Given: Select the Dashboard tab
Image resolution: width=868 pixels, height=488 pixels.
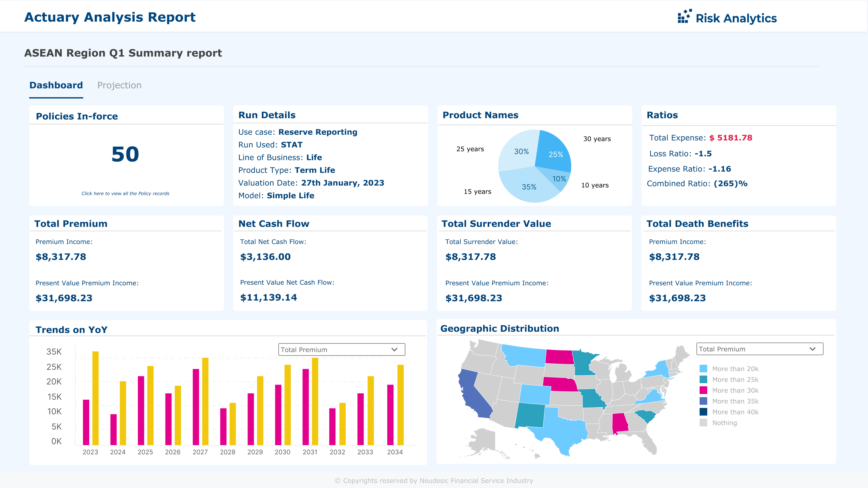Looking at the screenshot, I should [x=56, y=85].
